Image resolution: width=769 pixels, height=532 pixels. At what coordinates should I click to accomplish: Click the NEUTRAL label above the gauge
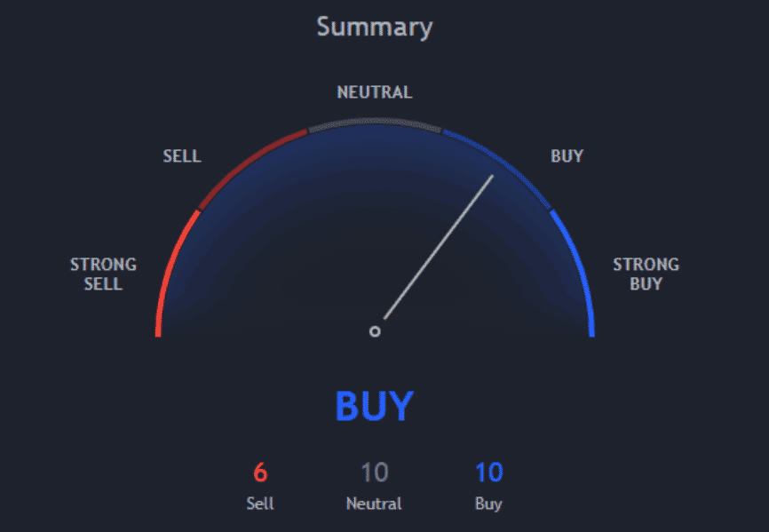point(375,92)
